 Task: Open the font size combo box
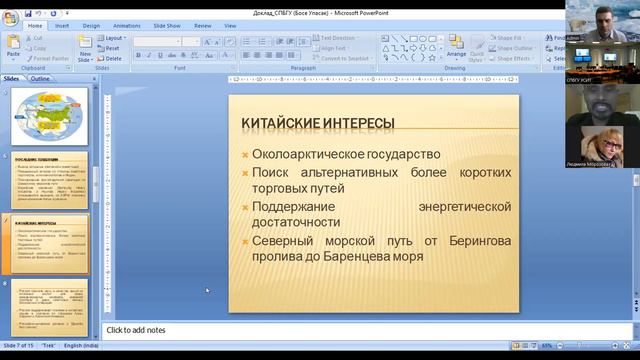(191, 42)
